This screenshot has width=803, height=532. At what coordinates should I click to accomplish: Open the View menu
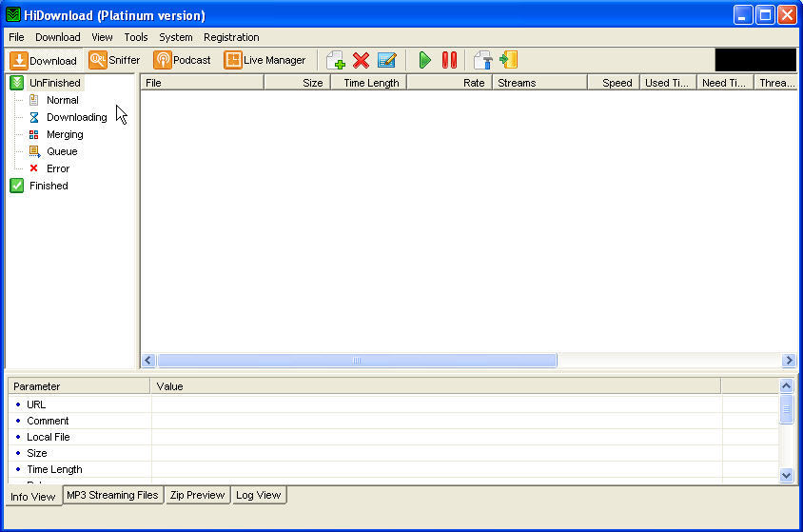pos(102,37)
